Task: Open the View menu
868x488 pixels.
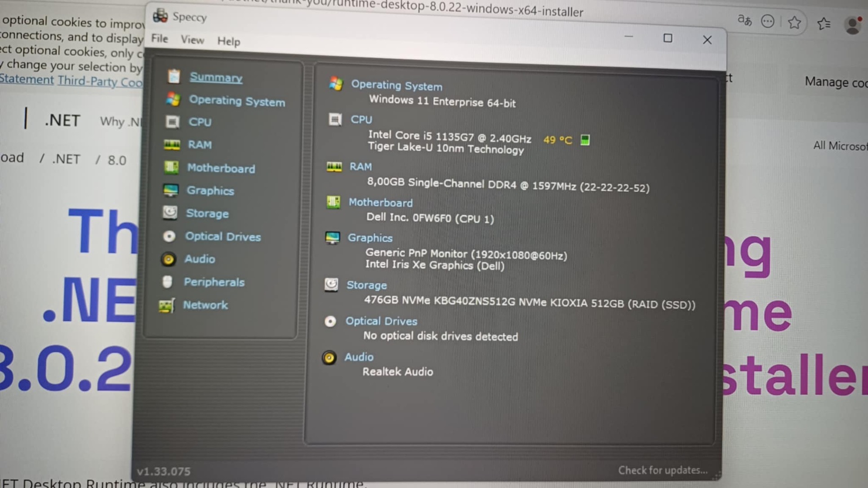Action: 192,40
